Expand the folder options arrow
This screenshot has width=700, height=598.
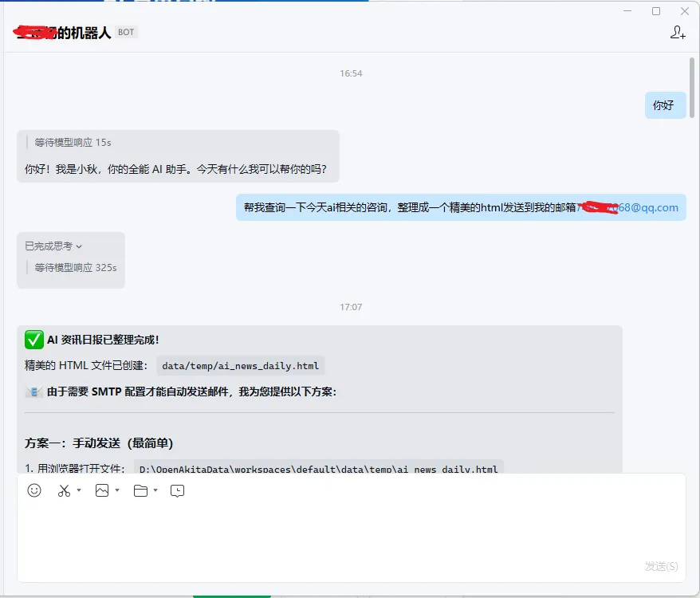[x=155, y=490]
